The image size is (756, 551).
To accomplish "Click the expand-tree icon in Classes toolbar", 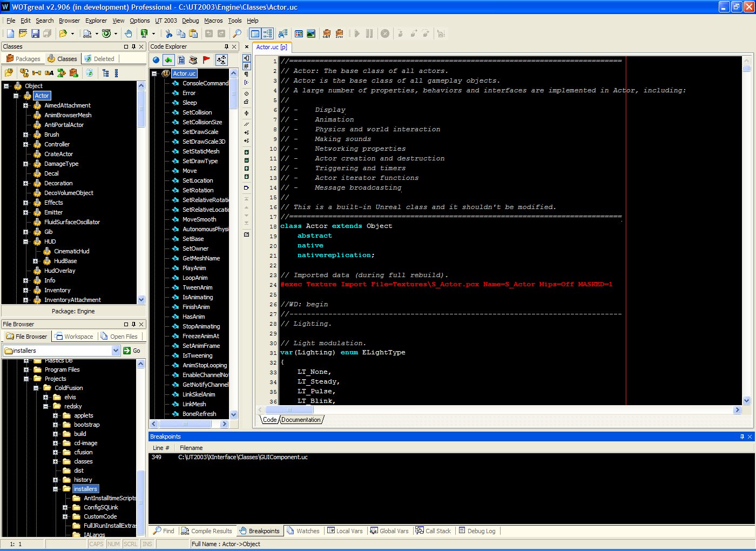I will point(105,73).
